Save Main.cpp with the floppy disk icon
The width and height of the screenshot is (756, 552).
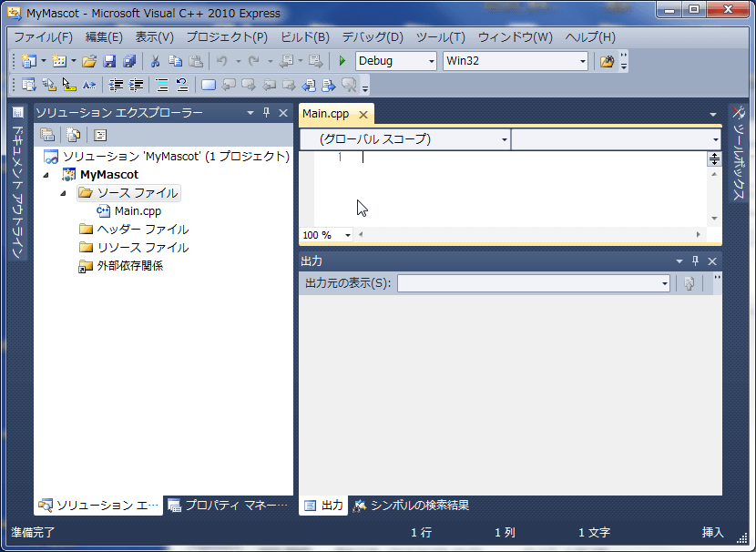[x=109, y=61]
